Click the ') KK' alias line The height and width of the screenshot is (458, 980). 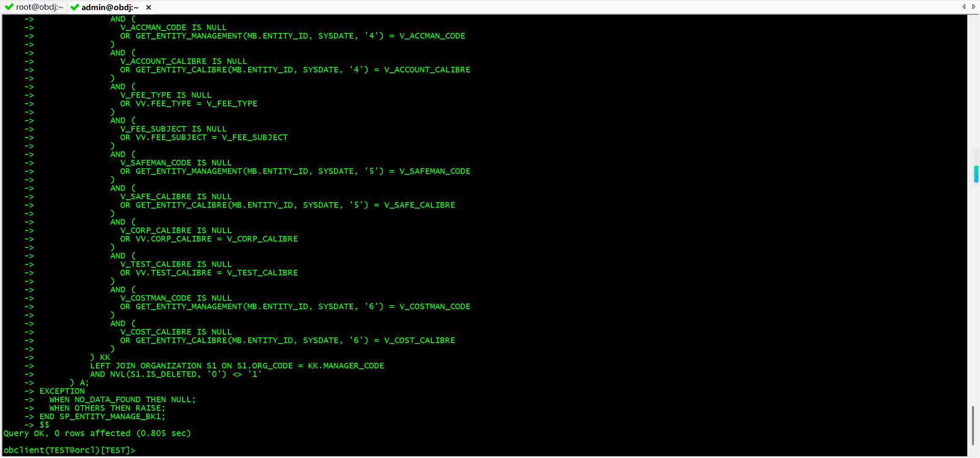[100, 357]
